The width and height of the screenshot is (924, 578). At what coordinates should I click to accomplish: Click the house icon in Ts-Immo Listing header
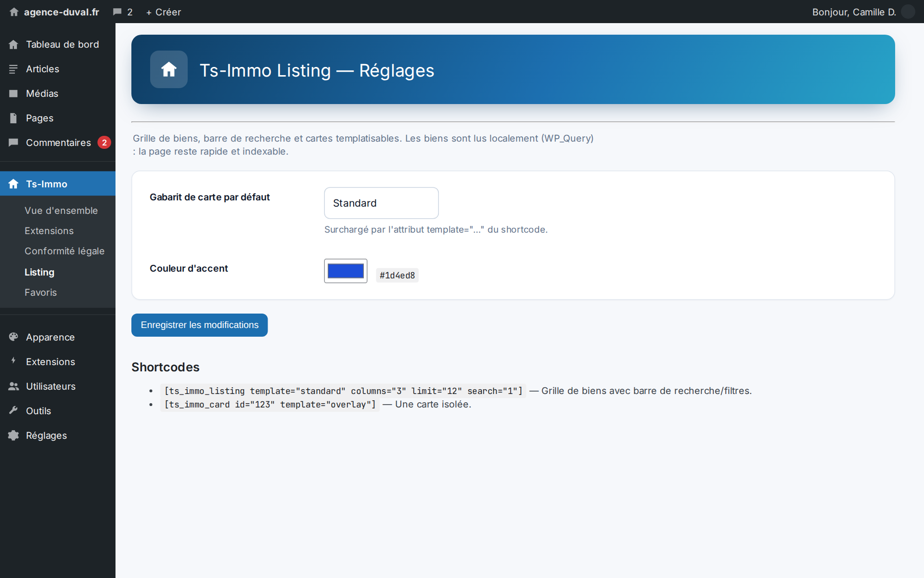(x=169, y=69)
